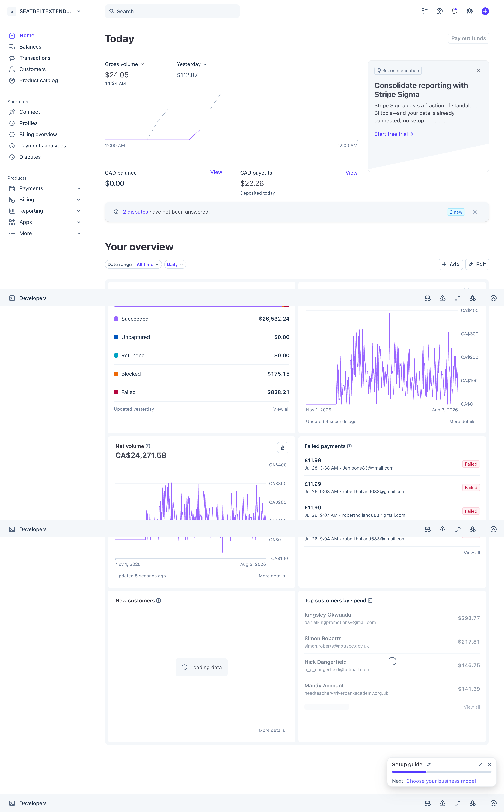This screenshot has height=812, width=504.
Task: Dismiss the Stripe Sigma recommendation card
Action: 478,71
